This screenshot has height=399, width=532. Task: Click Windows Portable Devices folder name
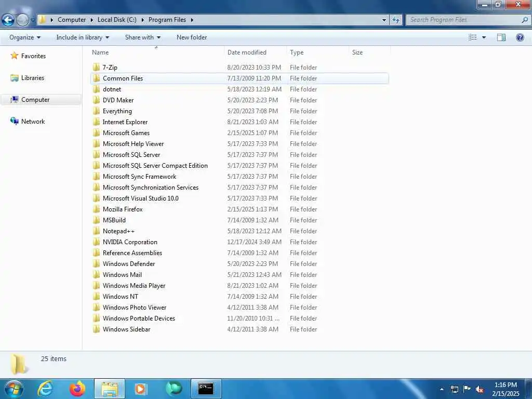tap(139, 318)
